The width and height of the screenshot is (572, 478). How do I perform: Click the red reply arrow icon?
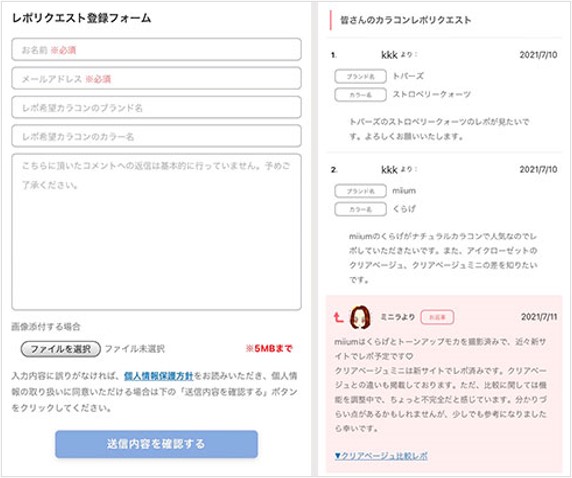[338, 317]
